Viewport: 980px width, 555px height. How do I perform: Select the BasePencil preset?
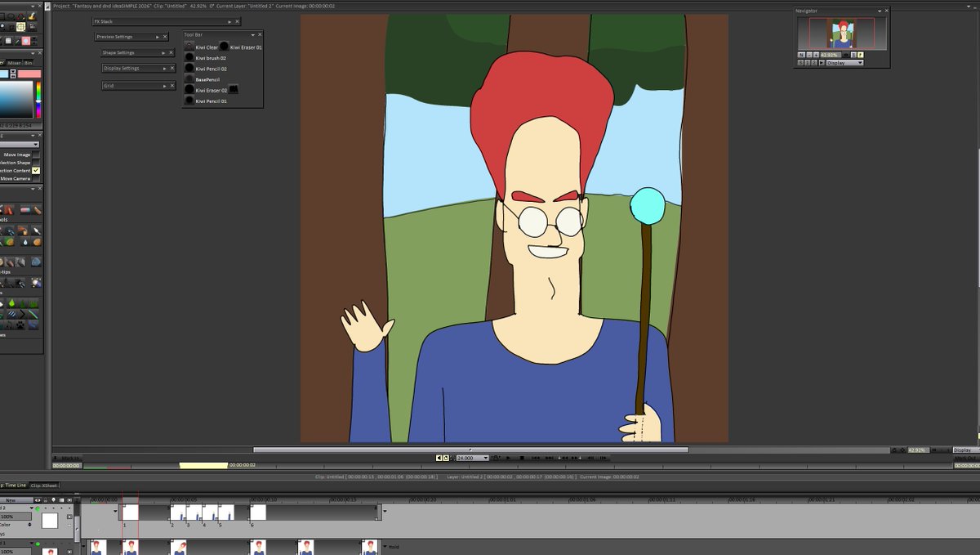[x=202, y=79]
